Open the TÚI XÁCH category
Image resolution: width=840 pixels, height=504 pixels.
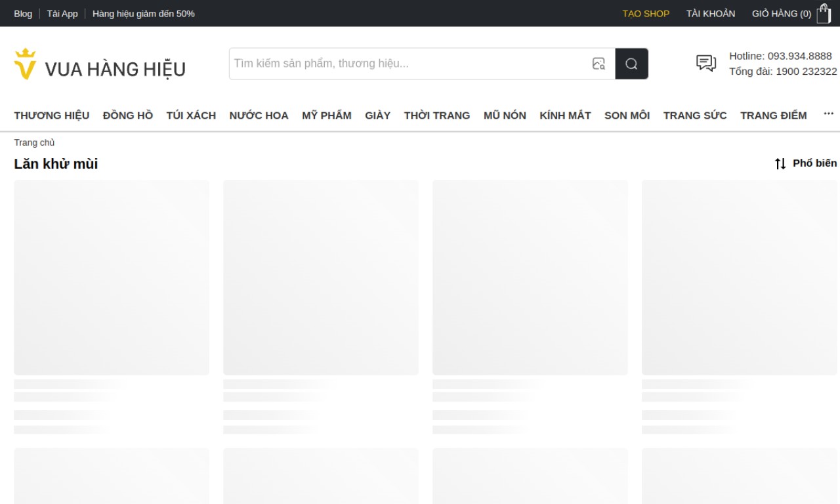[191, 115]
